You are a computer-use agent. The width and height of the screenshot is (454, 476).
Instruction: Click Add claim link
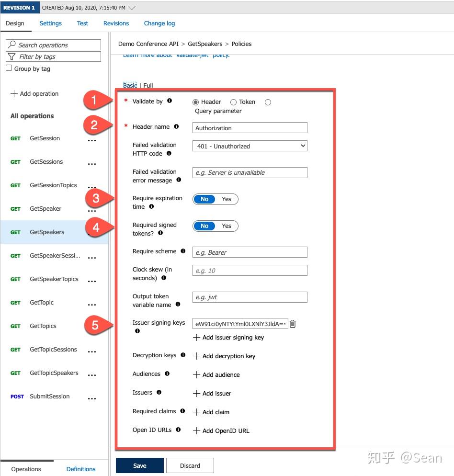[211, 412]
